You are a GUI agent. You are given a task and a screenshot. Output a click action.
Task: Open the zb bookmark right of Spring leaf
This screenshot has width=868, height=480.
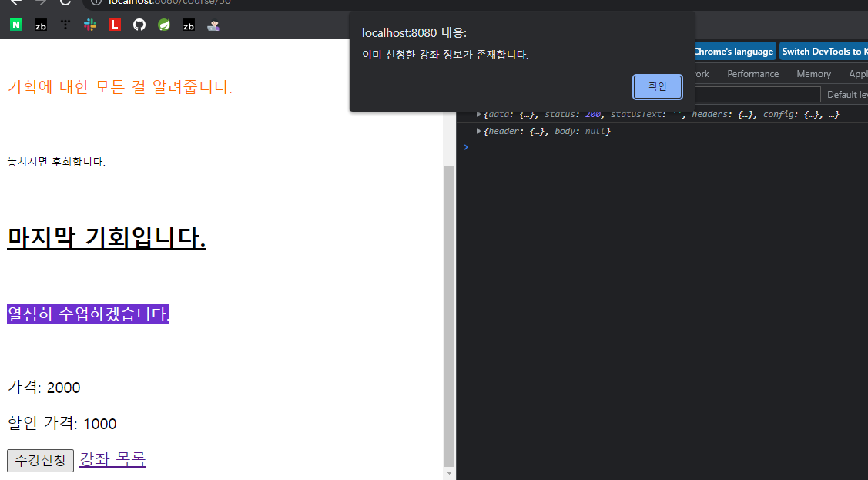pyautogui.click(x=189, y=25)
